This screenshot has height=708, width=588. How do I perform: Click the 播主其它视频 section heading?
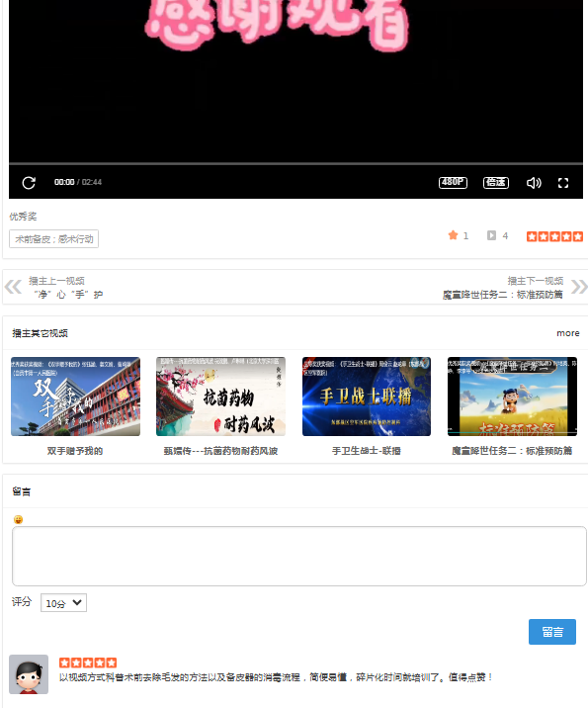pyautogui.click(x=41, y=333)
